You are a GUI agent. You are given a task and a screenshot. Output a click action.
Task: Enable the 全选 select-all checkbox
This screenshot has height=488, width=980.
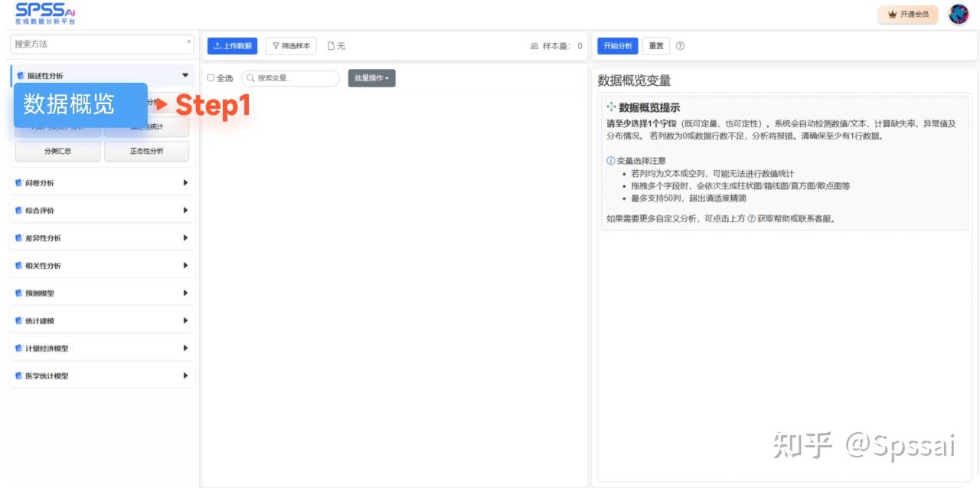pos(211,77)
